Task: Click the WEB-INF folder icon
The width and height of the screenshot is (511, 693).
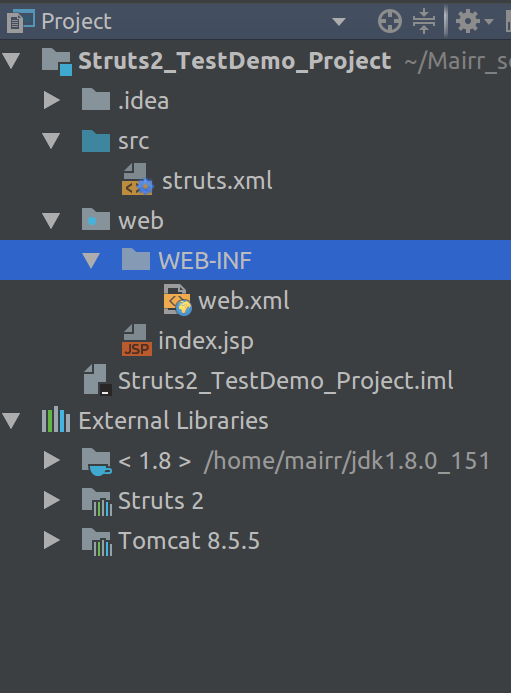Action: [136, 259]
